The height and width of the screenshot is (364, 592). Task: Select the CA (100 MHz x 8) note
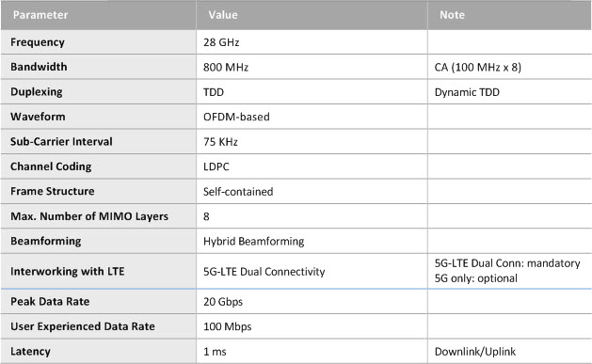point(477,67)
